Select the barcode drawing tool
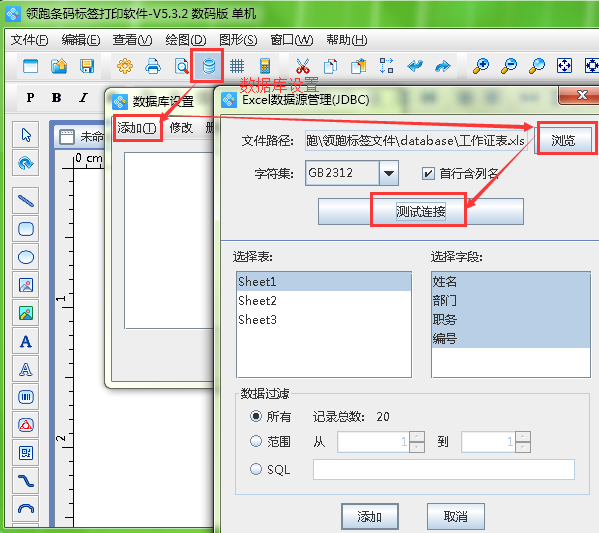The width and height of the screenshot is (599, 533). coord(26,397)
